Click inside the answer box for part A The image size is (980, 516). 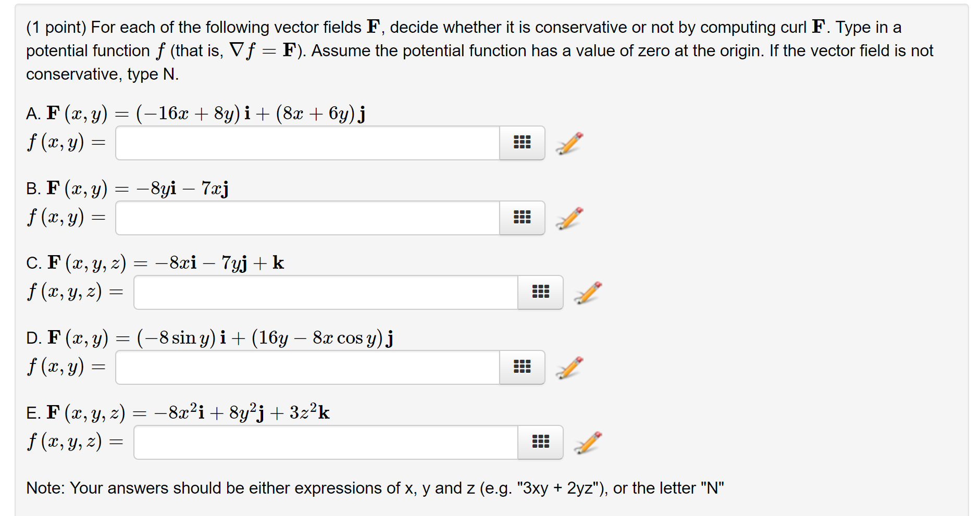[307, 142]
